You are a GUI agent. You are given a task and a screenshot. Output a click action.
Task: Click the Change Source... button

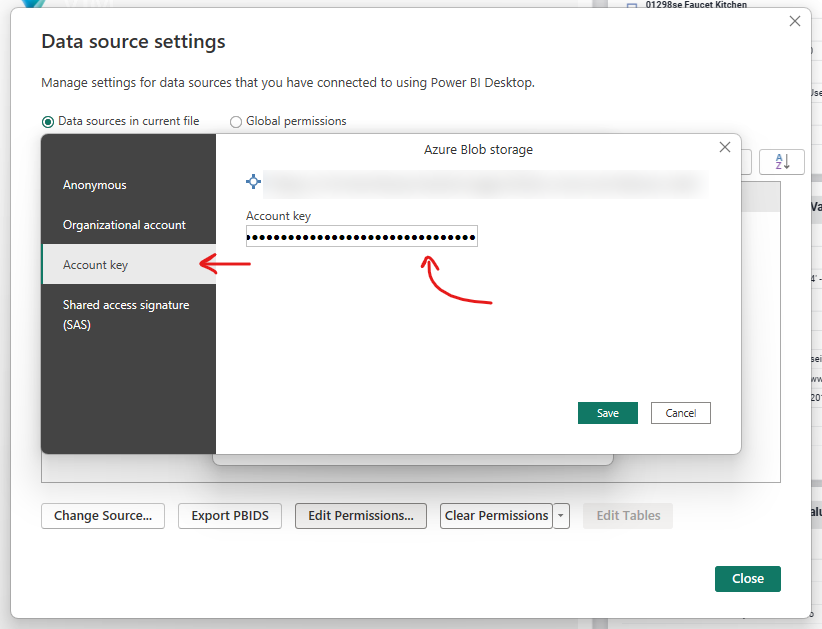103,516
